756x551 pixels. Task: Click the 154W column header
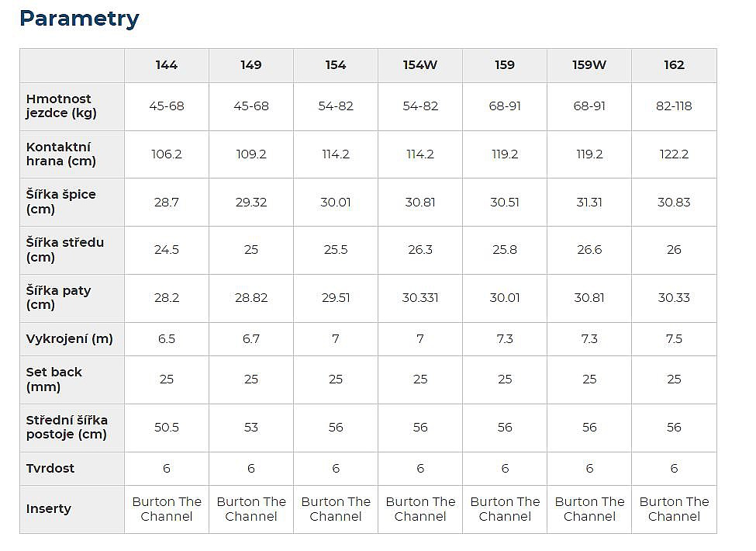pyautogui.click(x=420, y=65)
